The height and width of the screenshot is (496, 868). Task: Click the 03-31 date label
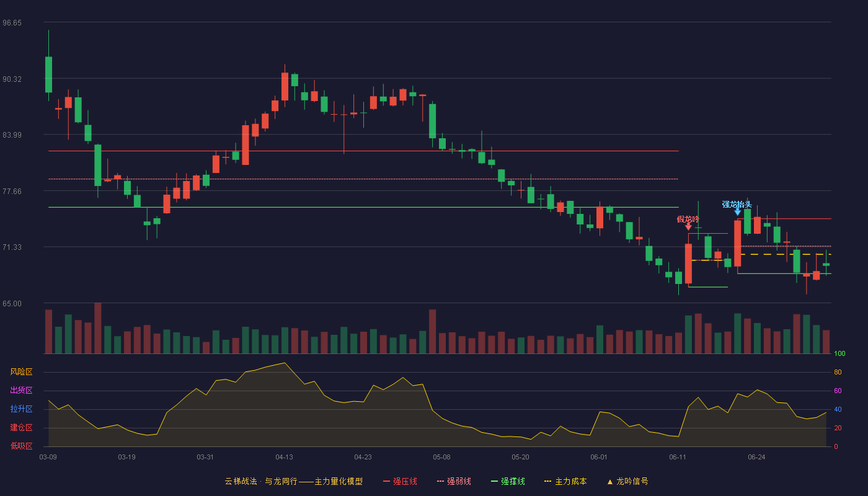(206, 457)
